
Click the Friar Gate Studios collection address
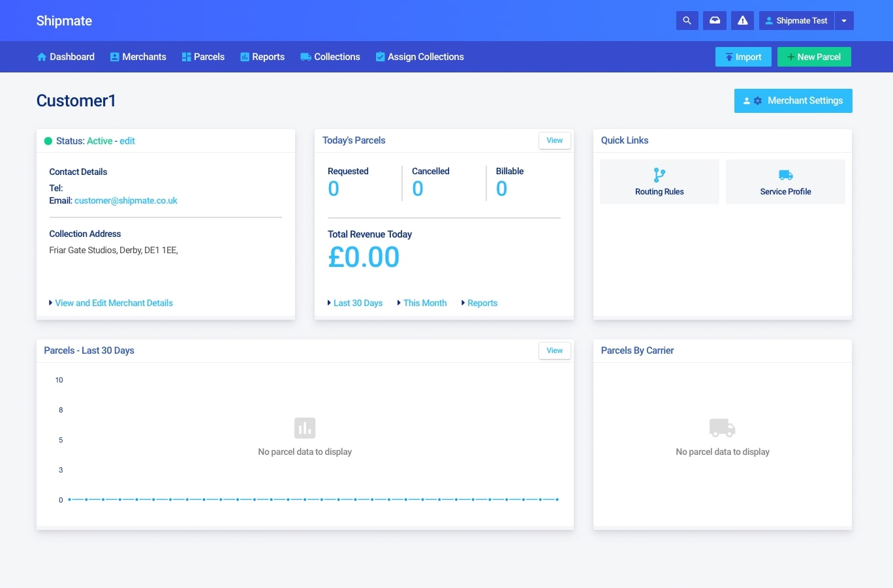(114, 250)
